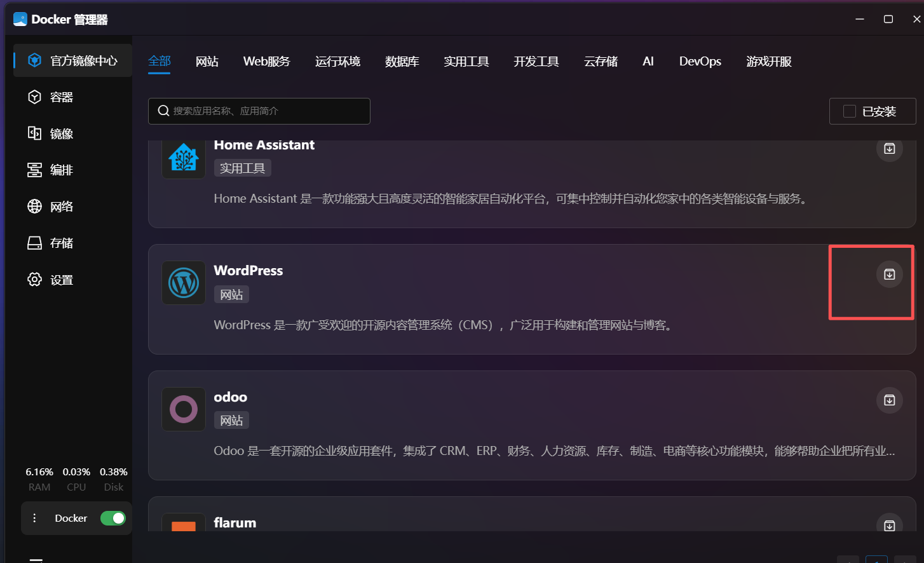Click the WordPress app logo
The width and height of the screenshot is (924, 563).
pos(184,283)
